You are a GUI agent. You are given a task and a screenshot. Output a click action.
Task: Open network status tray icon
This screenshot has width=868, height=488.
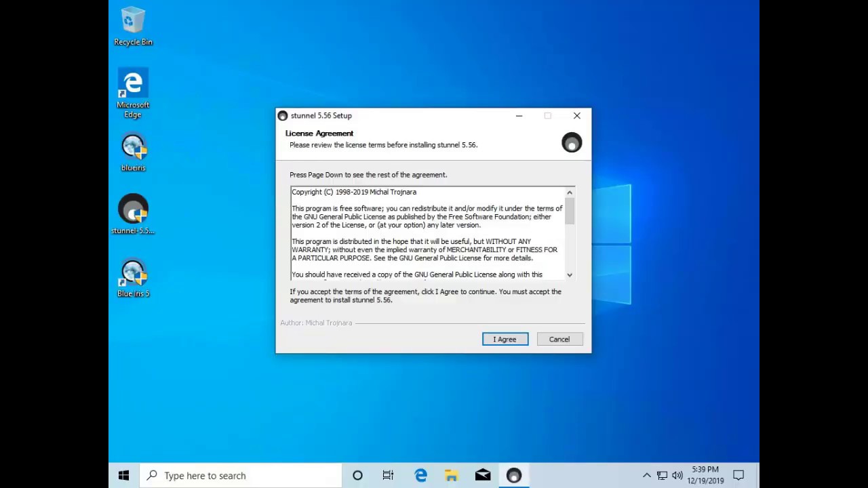pyautogui.click(x=662, y=476)
